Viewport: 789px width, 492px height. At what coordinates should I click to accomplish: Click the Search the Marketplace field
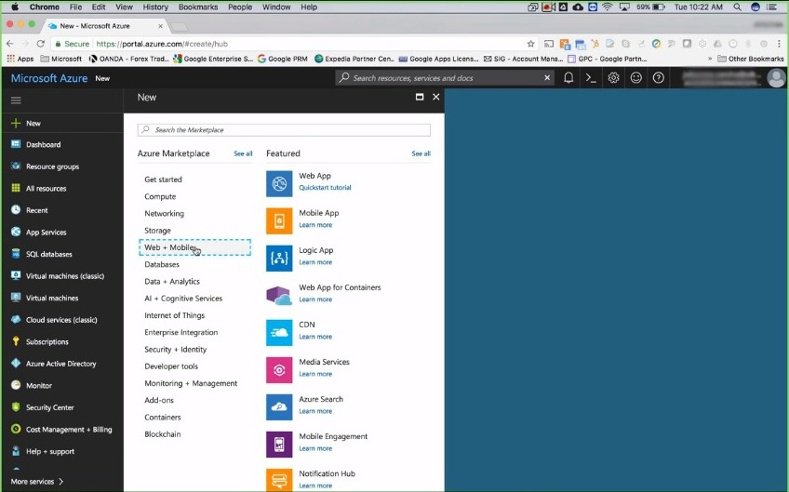[284, 130]
